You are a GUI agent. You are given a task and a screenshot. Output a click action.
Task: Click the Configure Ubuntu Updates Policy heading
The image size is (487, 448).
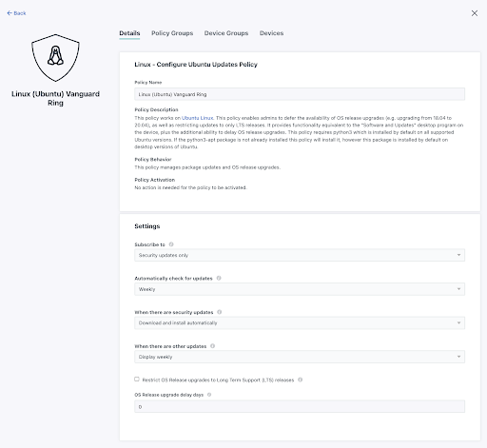tap(196, 65)
